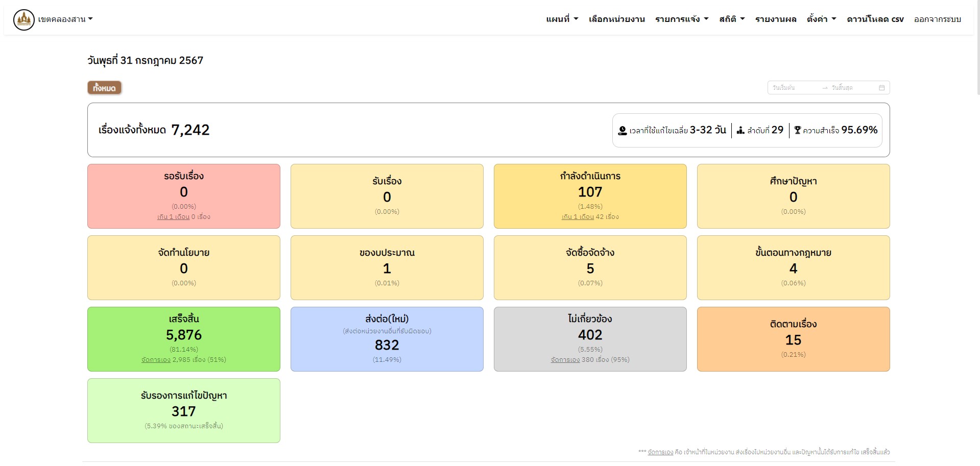Go to รายงานผล in the navigation bar

click(776, 19)
